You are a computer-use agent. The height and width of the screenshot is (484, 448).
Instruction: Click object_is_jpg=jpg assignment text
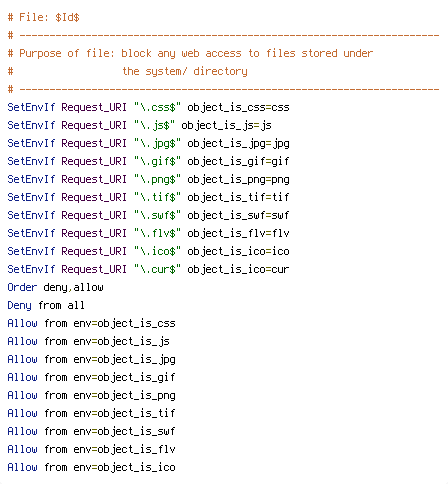(x=238, y=143)
